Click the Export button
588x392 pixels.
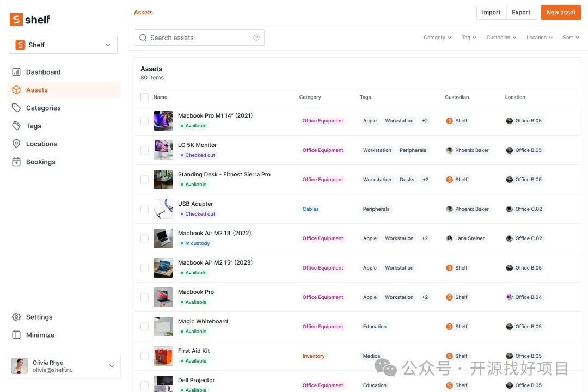521,13
